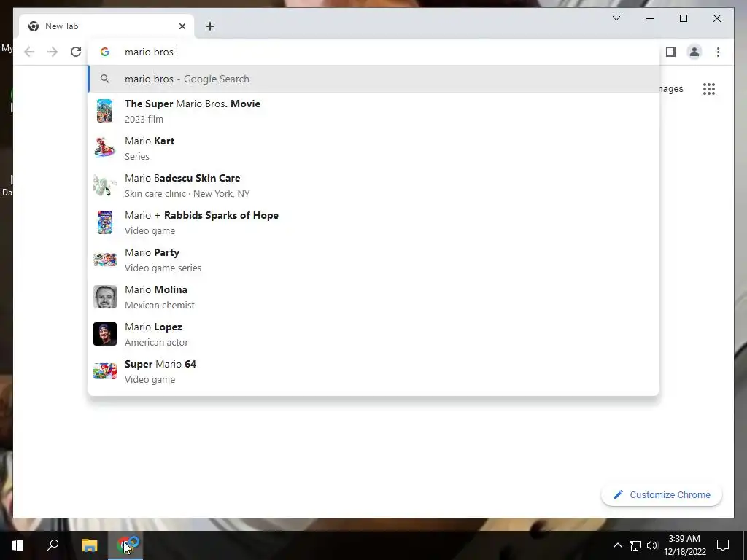Image resolution: width=747 pixels, height=560 pixels.
Task: Click the Mario Badescu thumbnail image
Action: click(105, 185)
